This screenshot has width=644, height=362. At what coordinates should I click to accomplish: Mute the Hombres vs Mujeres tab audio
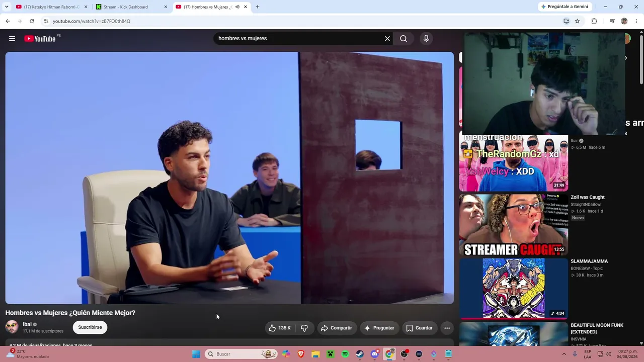[x=237, y=7]
